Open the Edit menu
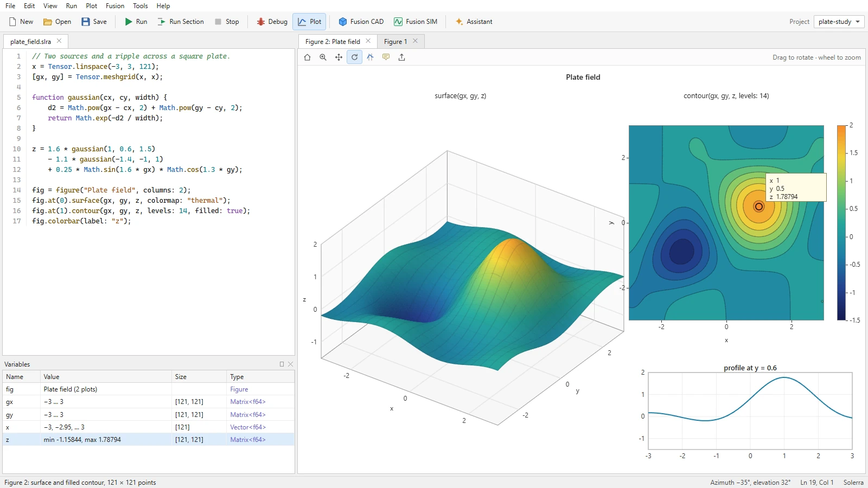The image size is (868, 488). pos(29,6)
